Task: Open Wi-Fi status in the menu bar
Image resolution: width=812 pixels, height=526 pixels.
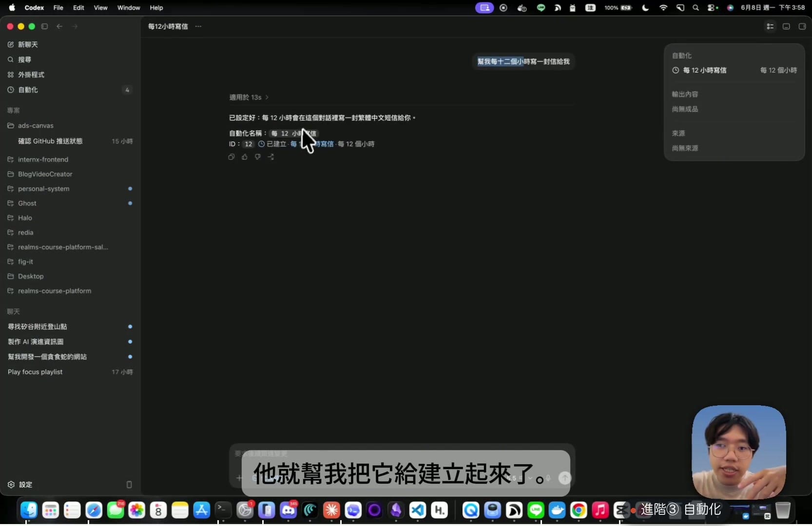Action: pyautogui.click(x=663, y=8)
